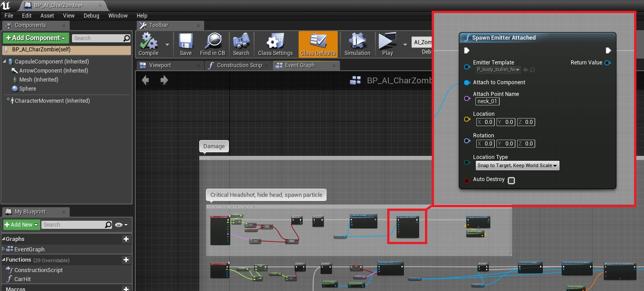Open the Location Type dropdown

[517, 166]
